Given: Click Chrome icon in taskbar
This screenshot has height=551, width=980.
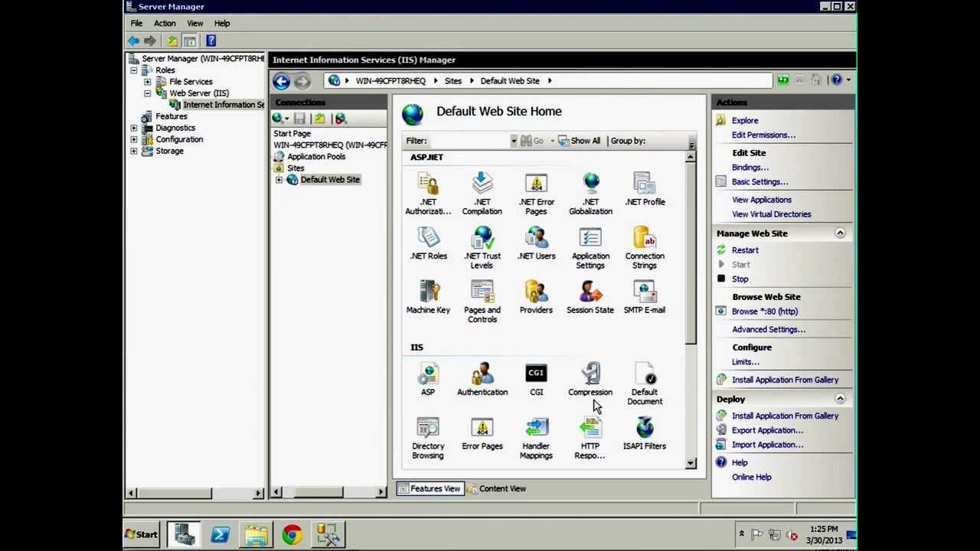Looking at the screenshot, I should 292,535.
